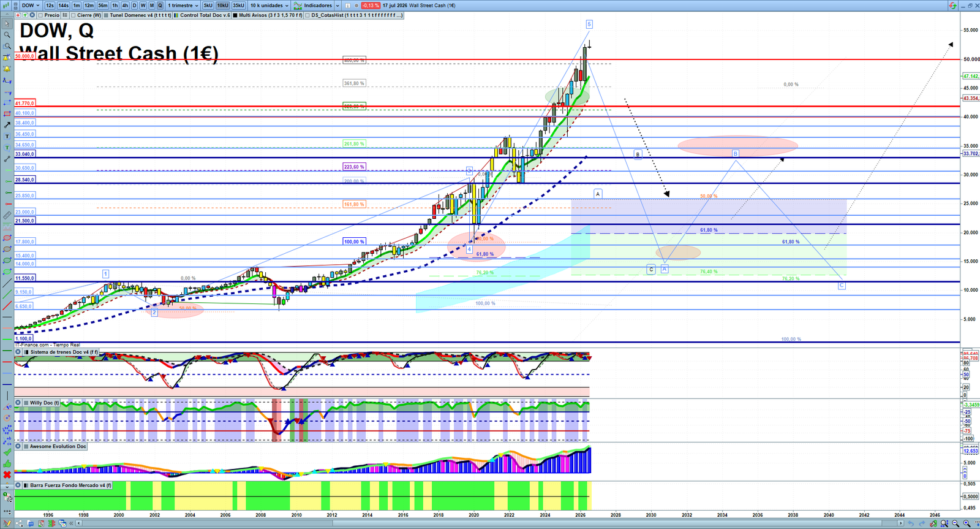
Task: Open the Indicadores button
Action: point(312,6)
